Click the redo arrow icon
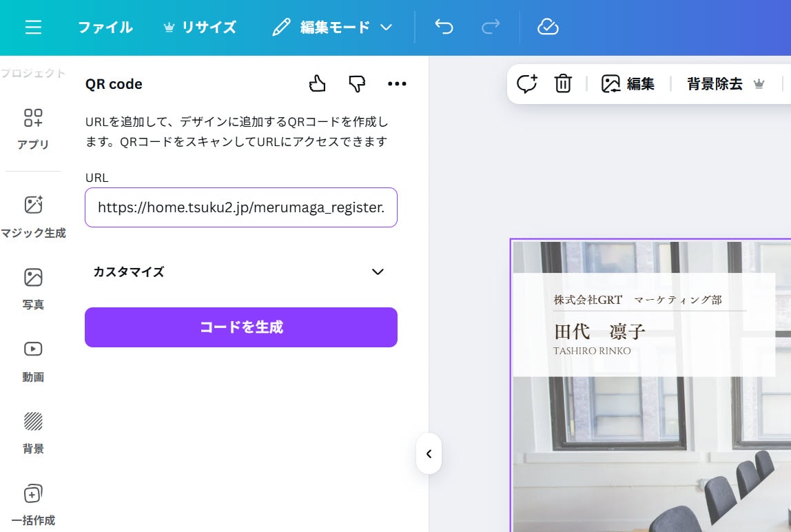The image size is (791, 532). pyautogui.click(x=491, y=27)
